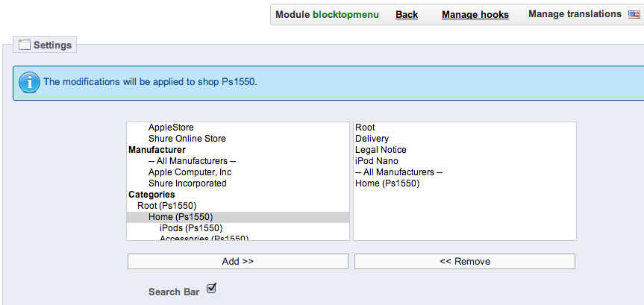Select Shure Incorporated manufacturer
644x305 pixels.
coord(187,183)
